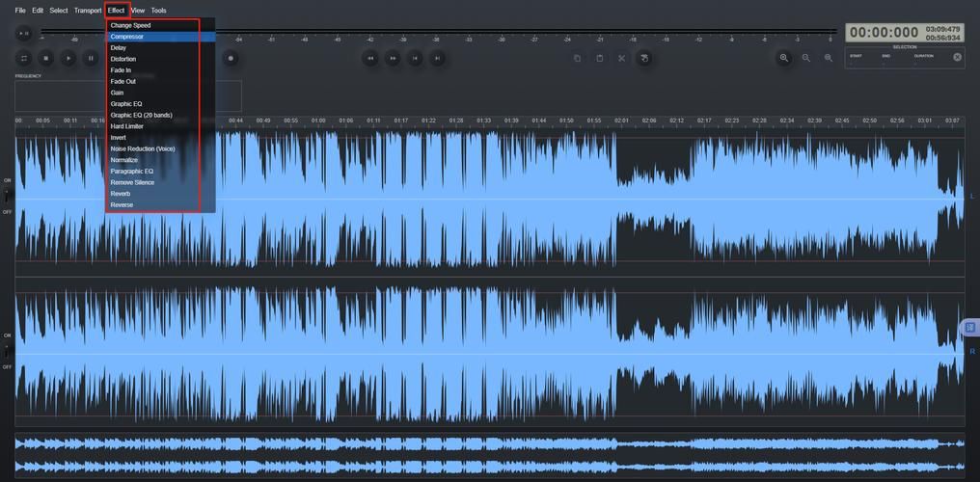The height and width of the screenshot is (482, 980).
Task: Open the File menu
Action: point(20,11)
